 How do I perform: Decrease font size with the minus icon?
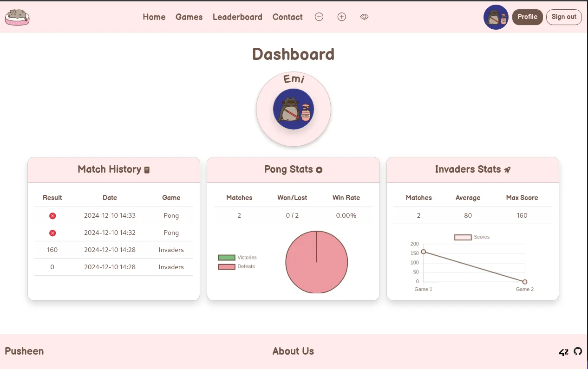pyautogui.click(x=319, y=17)
